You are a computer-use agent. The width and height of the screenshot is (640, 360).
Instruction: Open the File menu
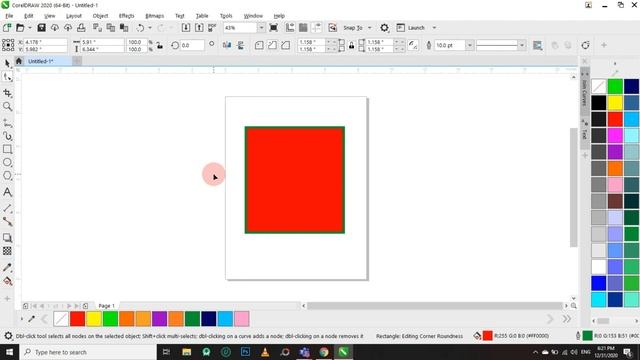tap(9, 16)
